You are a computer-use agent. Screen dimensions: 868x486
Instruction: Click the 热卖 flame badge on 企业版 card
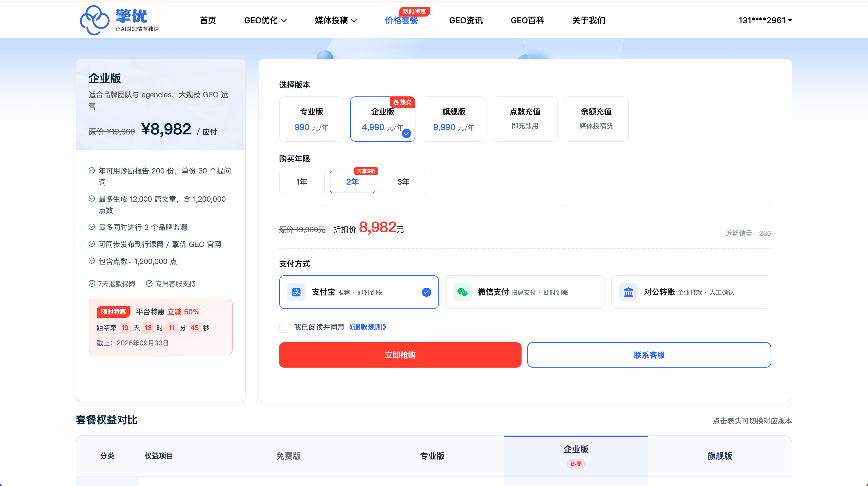pos(402,102)
